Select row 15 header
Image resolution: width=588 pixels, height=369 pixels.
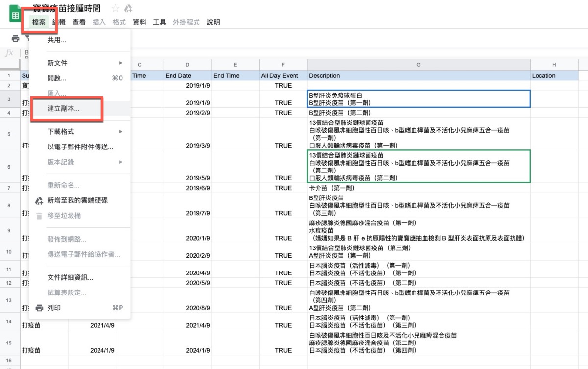(9, 342)
